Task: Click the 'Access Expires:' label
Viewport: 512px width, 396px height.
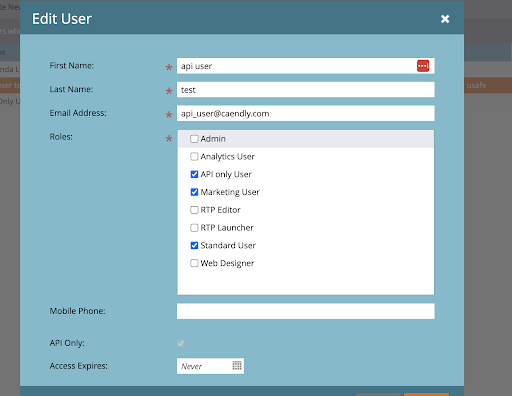Action: click(79, 366)
